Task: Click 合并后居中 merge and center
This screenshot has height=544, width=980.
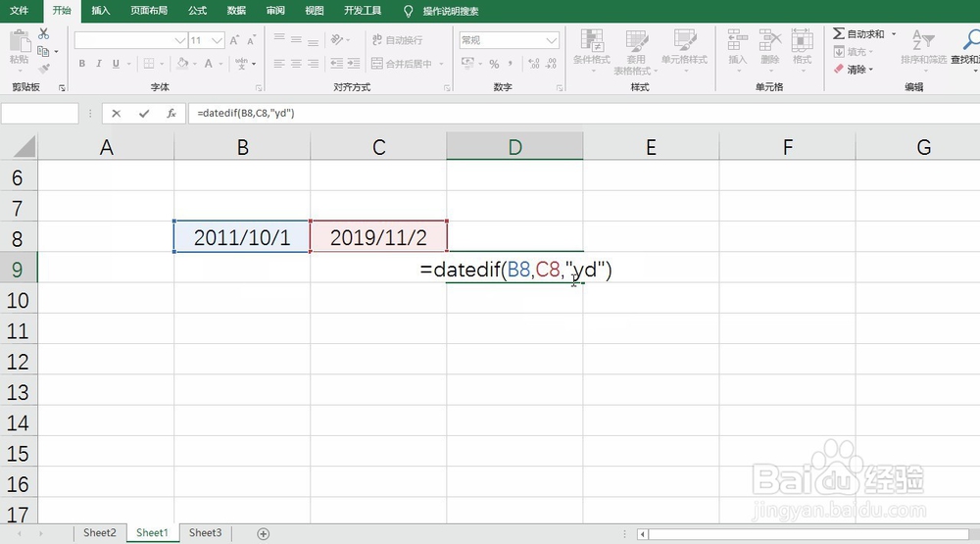Action: (x=401, y=63)
